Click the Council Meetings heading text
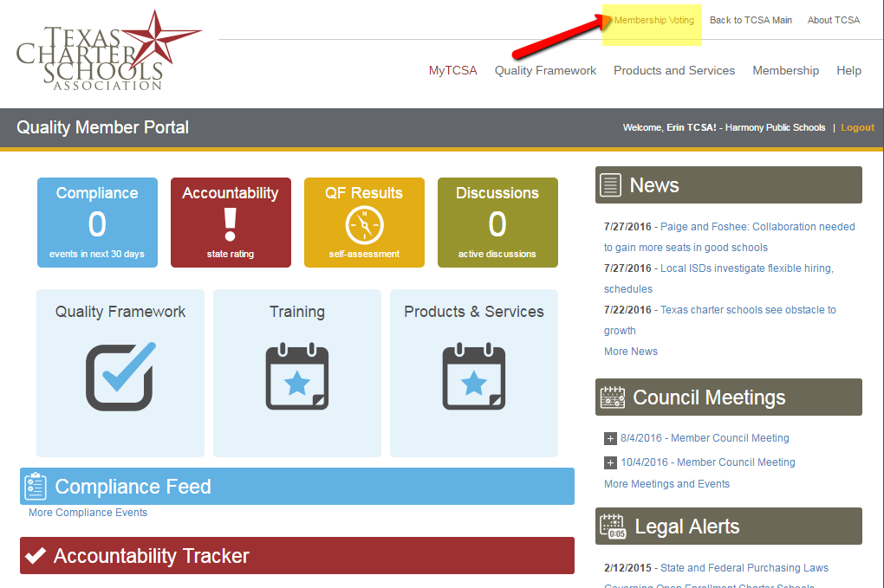This screenshot has width=884, height=588. (x=709, y=397)
